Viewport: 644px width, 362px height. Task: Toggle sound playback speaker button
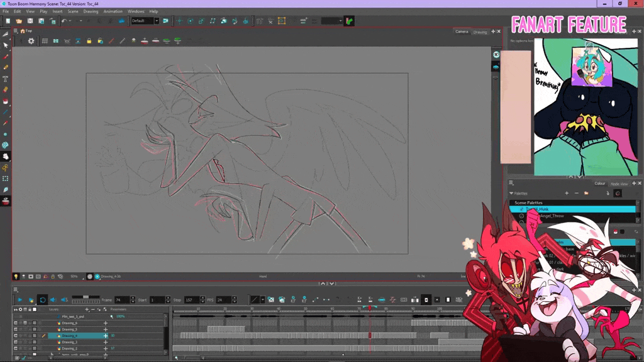pos(53,300)
